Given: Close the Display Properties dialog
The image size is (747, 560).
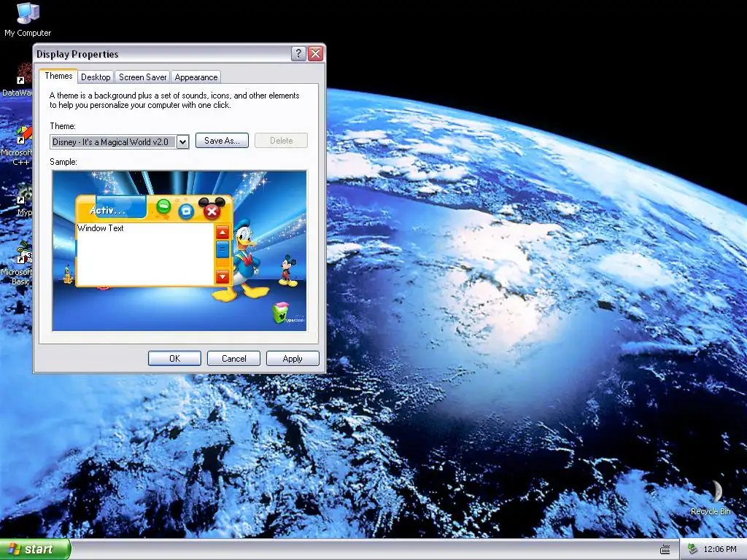Looking at the screenshot, I should 315,53.
